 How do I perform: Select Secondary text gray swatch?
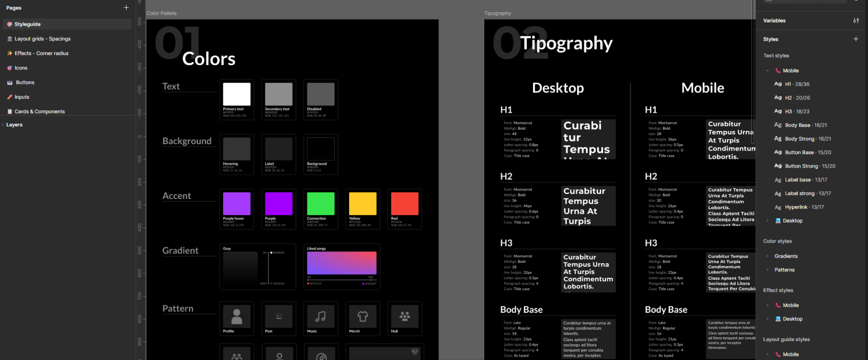coord(278,94)
